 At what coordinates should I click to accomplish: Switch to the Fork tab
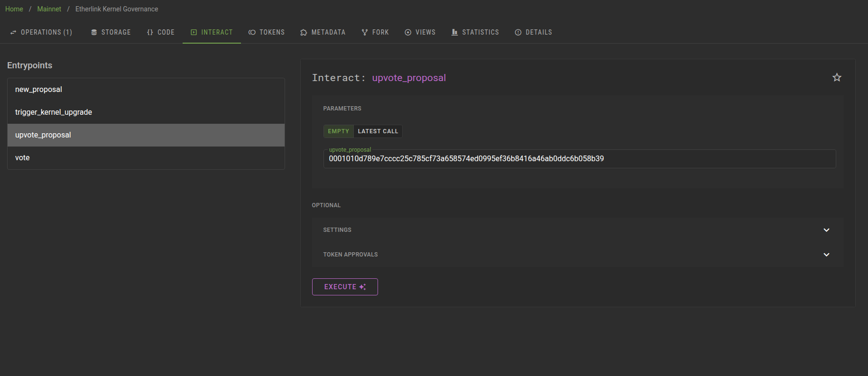pyautogui.click(x=375, y=32)
